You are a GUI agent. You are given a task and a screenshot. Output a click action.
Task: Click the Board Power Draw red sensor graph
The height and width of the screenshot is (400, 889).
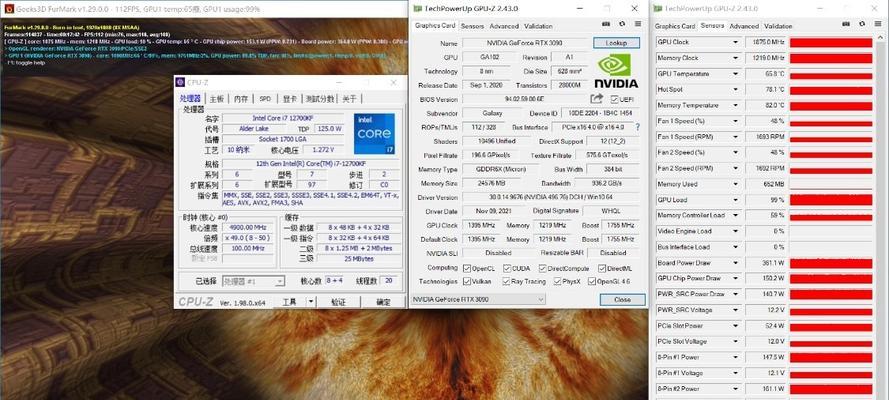831,263
